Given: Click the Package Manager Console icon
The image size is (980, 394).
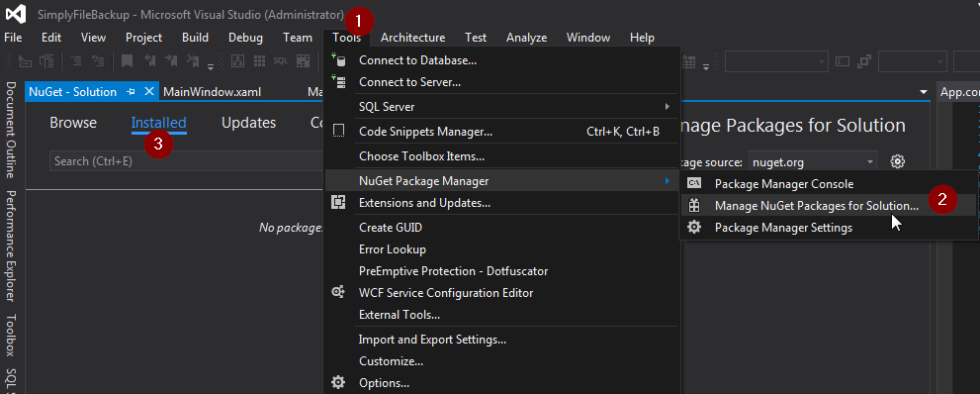Looking at the screenshot, I should coord(694,184).
